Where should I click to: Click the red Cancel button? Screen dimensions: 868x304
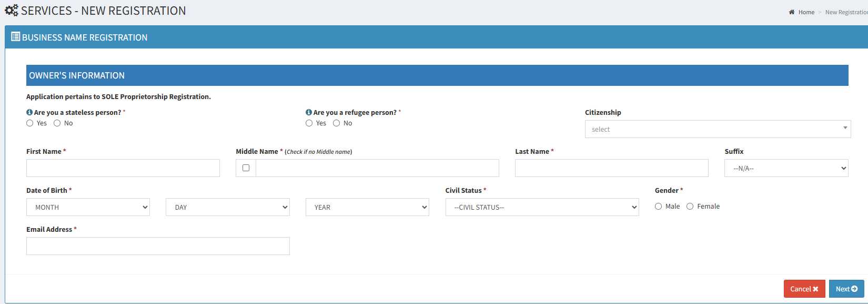click(x=804, y=289)
